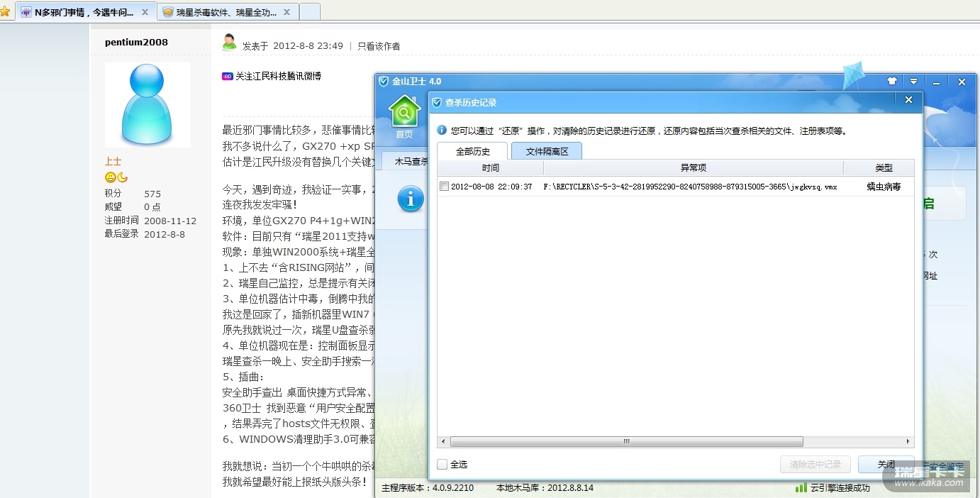Click the 2012-08-08 22:09:37 timestamp
This screenshot has width=980, height=498.
(491, 187)
